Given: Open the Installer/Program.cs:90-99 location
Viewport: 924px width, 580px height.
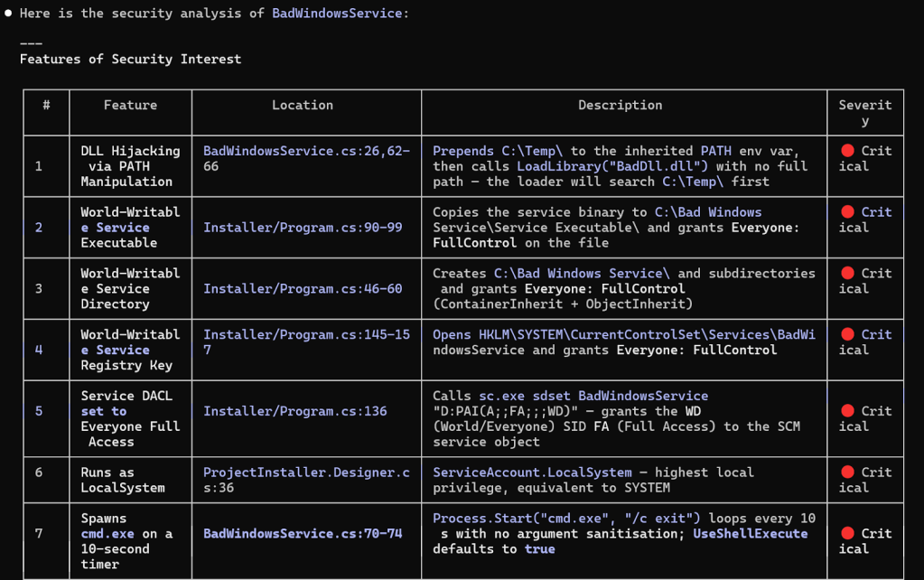Looking at the screenshot, I should (x=302, y=228).
